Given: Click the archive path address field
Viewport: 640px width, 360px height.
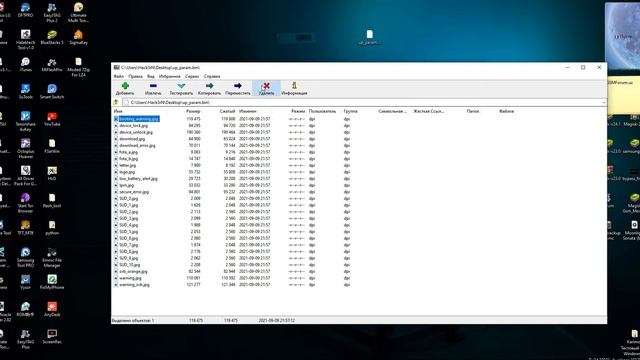Looking at the screenshot, I should 363,102.
